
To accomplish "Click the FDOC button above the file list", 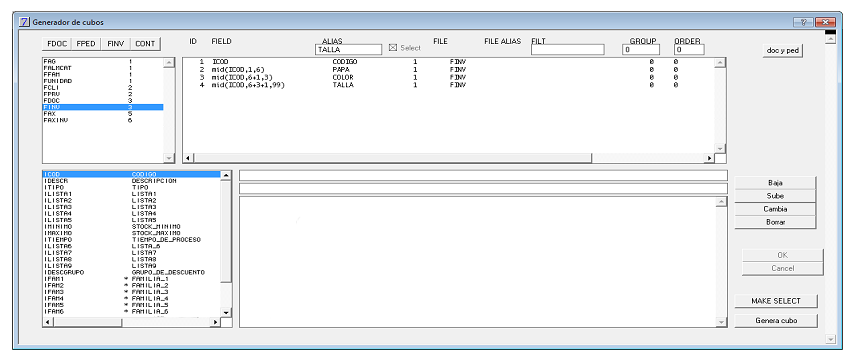I will pyautogui.click(x=57, y=44).
